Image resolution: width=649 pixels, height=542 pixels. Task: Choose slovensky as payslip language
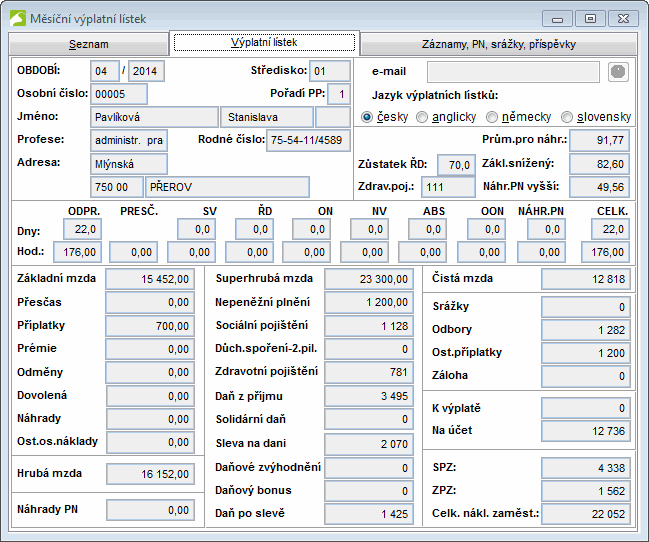568,117
